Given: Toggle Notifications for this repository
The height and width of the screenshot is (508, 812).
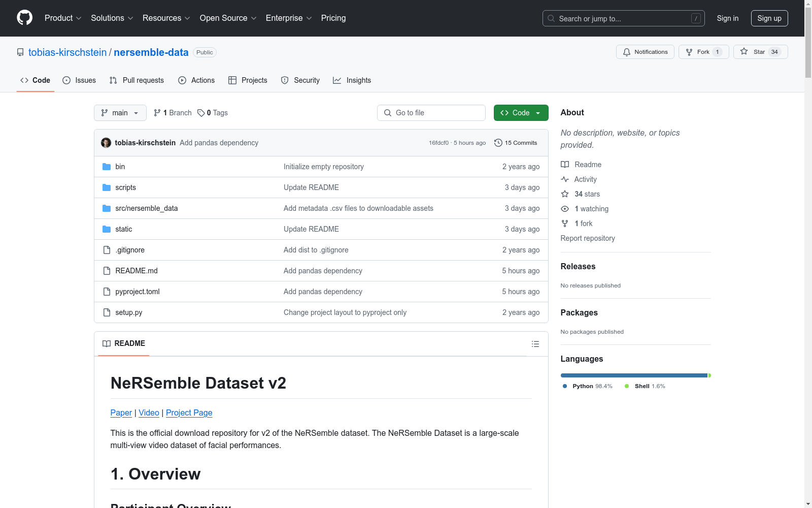Looking at the screenshot, I should click(x=645, y=52).
